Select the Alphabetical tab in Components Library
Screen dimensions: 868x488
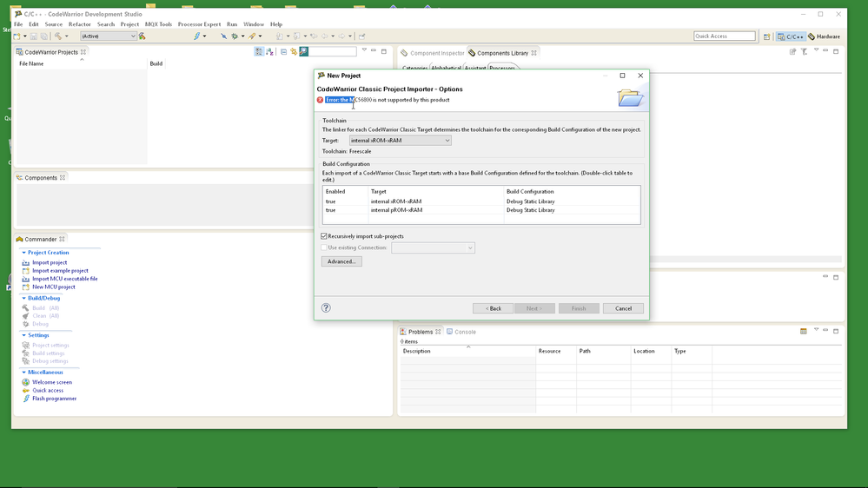pyautogui.click(x=446, y=68)
